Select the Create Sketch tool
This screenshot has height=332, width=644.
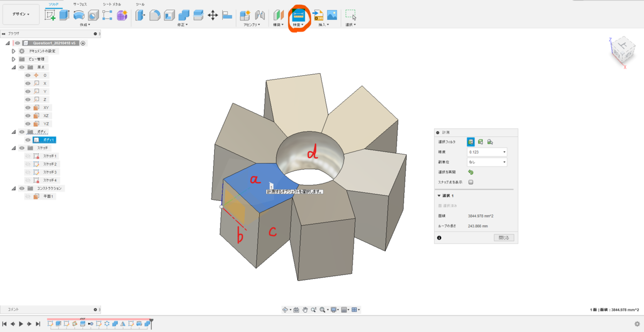point(50,16)
